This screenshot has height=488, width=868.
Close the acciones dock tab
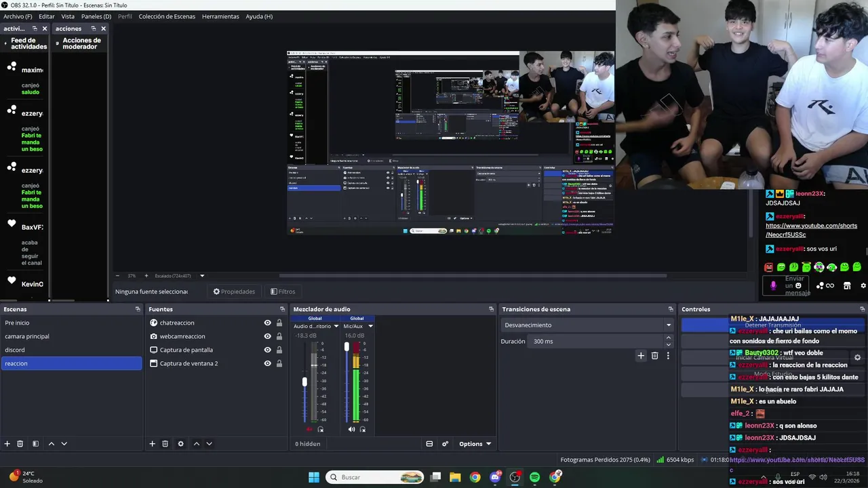[x=103, y=28]
